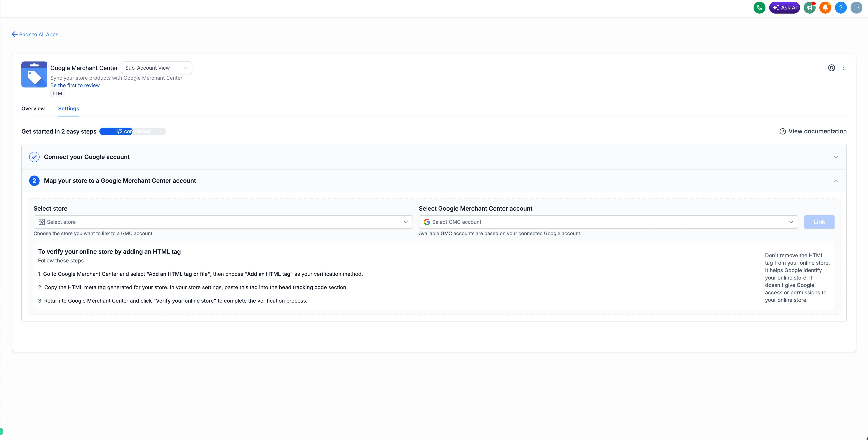Click the Don't remove the HTML tag note
868x440 pixels.
tap(797, 278)
